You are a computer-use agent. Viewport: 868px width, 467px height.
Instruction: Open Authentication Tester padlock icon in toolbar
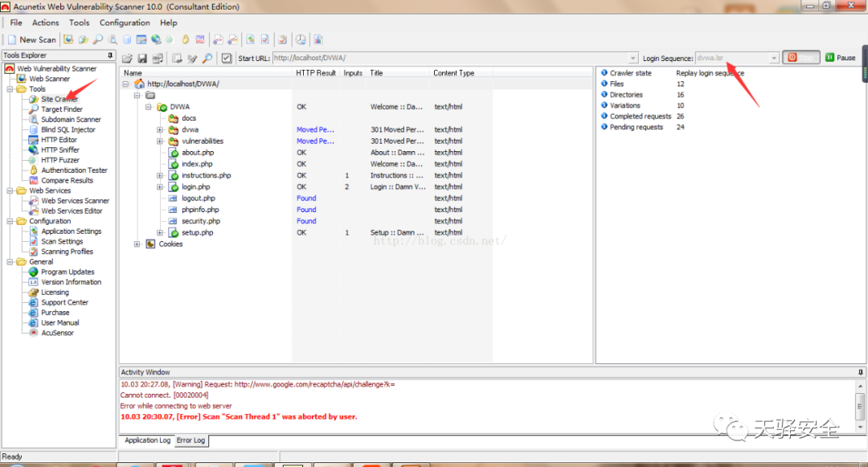tap(186, 40)
